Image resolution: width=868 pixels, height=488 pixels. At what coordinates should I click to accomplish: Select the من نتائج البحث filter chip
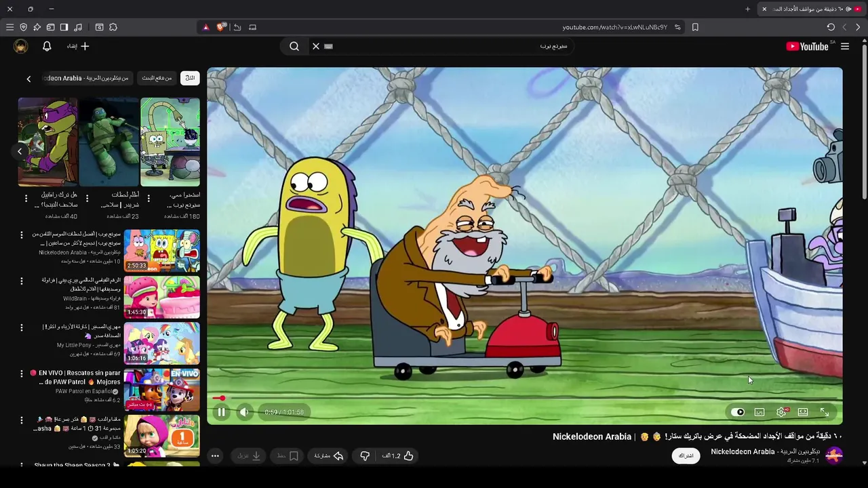pyautogui.click(x=157, y=78)
